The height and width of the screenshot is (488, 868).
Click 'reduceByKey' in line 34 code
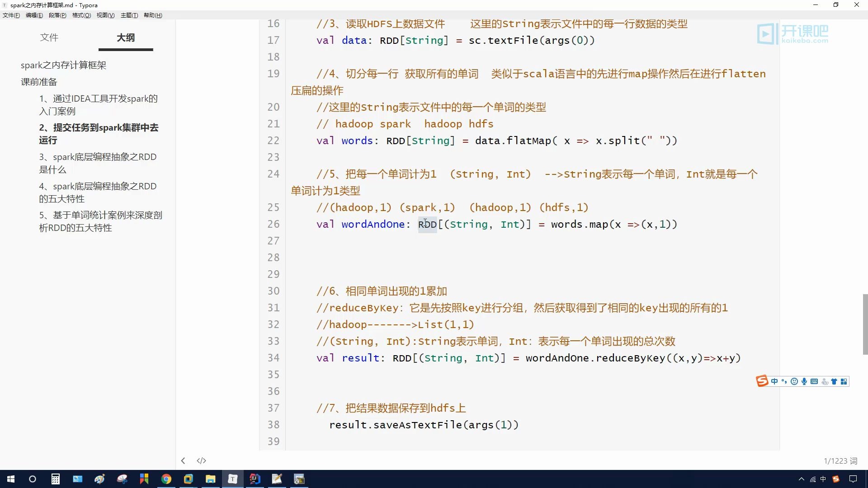tap(631, 358)
